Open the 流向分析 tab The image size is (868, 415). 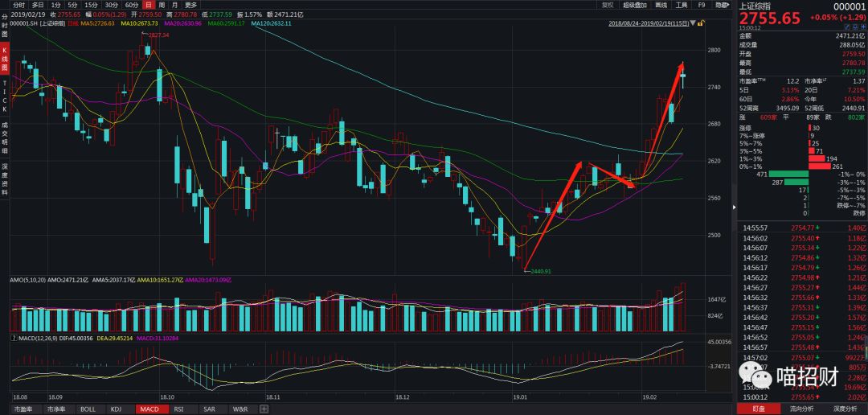tap(803, 409)
